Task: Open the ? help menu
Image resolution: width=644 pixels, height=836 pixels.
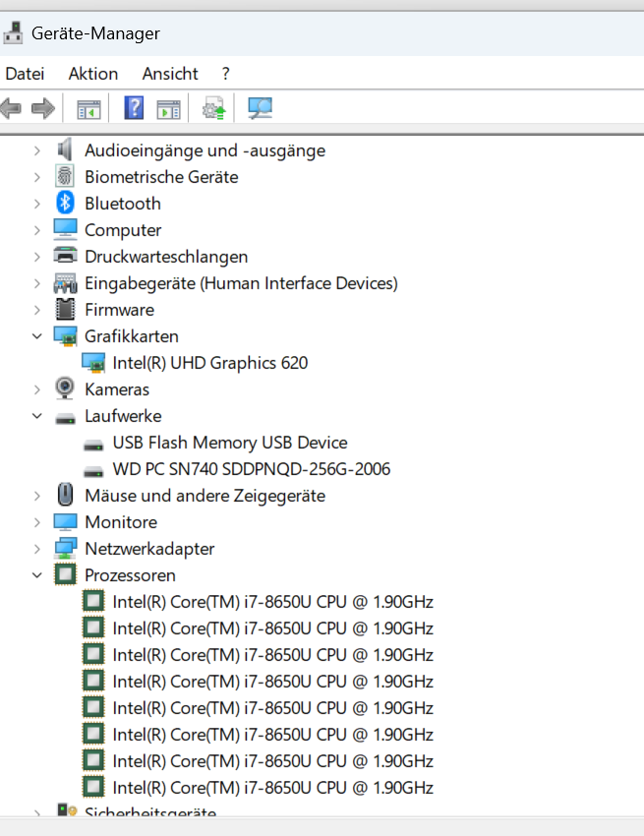Action: (x=226, y=74)
